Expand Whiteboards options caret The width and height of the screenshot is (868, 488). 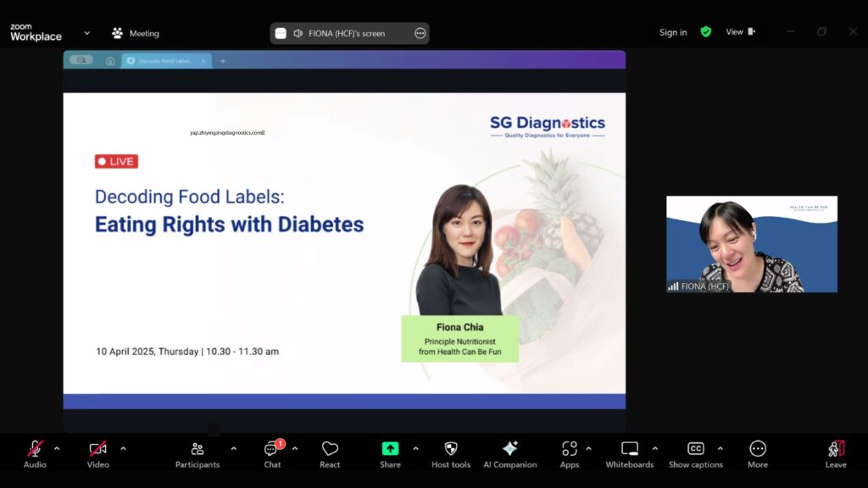(x=655, y=449)
